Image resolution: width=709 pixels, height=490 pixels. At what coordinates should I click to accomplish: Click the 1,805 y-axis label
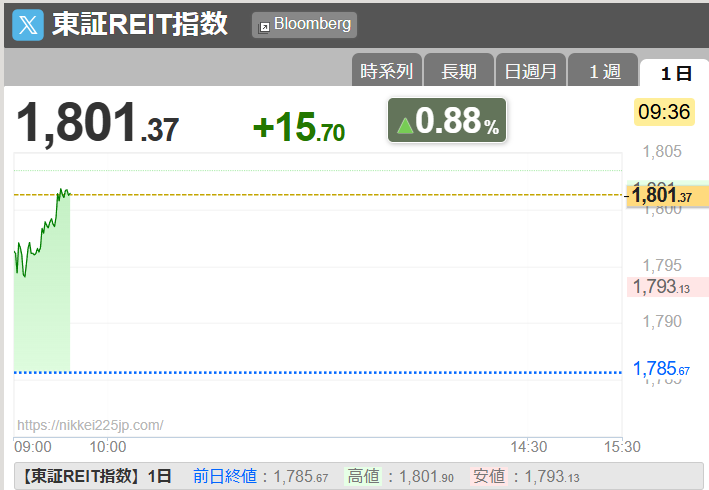[662, 151]
